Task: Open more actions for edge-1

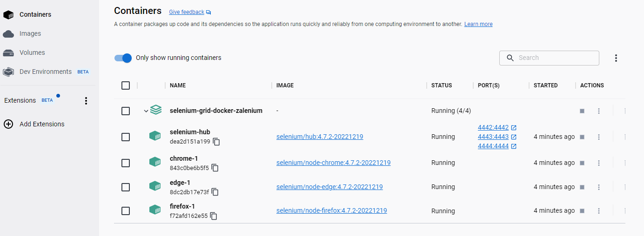Action: point(599,187)
